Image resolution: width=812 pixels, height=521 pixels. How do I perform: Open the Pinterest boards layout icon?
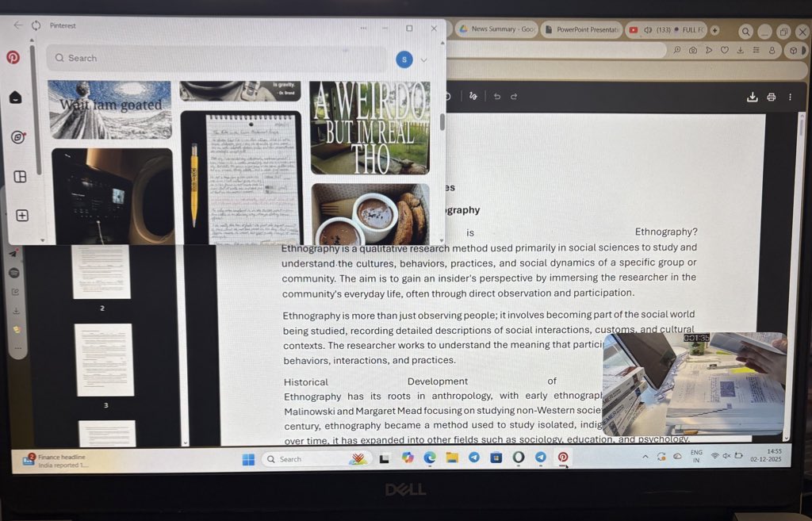point(20,177)
